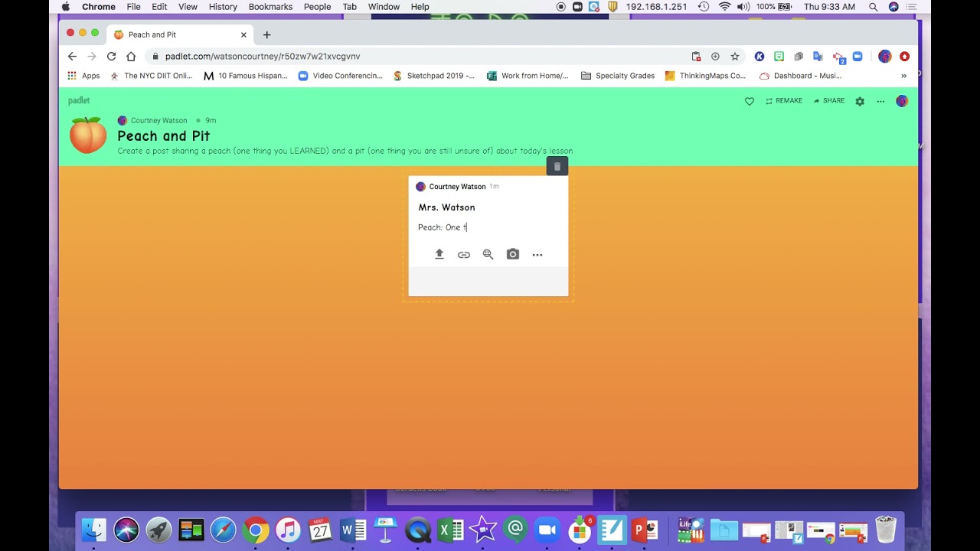Screen dimensions: 980x551
Task: Click the volume icon in menu bar
Action: [743, 7]
